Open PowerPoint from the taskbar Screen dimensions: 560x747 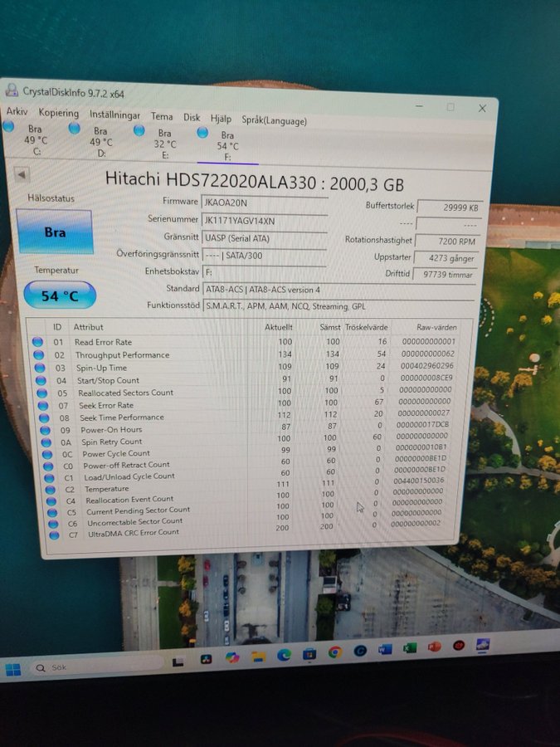434,647
